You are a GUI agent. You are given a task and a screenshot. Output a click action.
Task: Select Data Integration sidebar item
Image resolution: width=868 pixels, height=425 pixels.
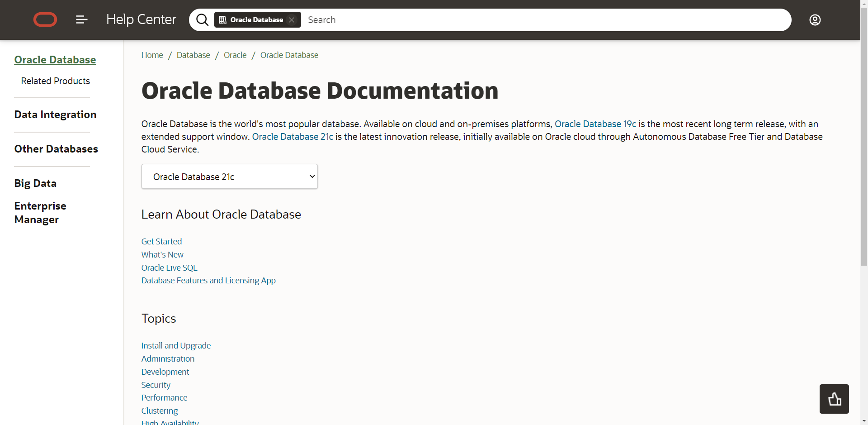click(x=56, y=115)
